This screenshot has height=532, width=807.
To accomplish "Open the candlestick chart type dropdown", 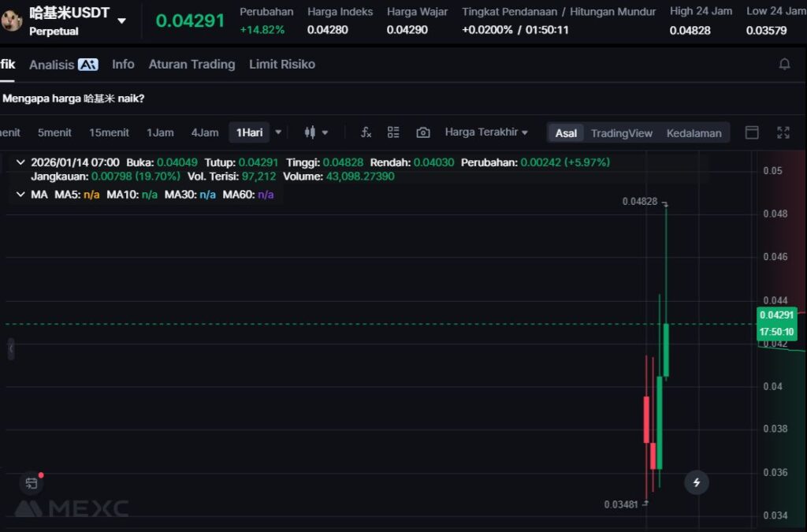I will 316,132.
